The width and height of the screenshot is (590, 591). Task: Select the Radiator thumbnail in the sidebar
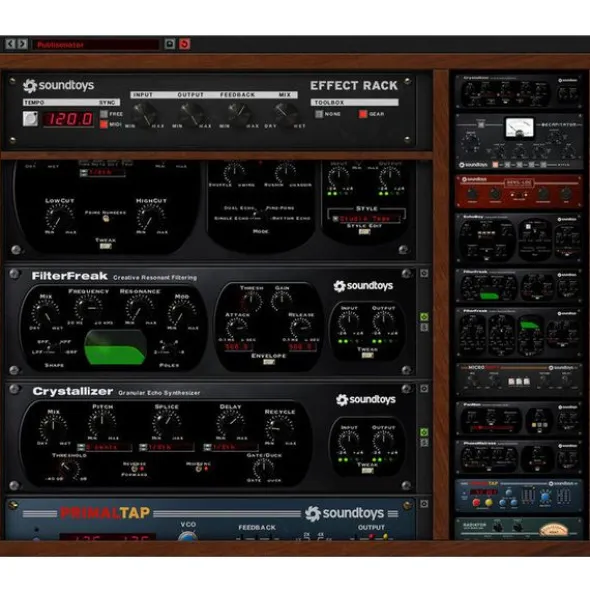coord(519,529)
